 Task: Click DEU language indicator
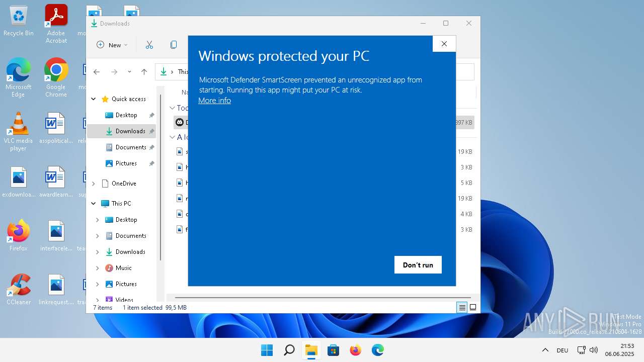(x=562, y=350)
